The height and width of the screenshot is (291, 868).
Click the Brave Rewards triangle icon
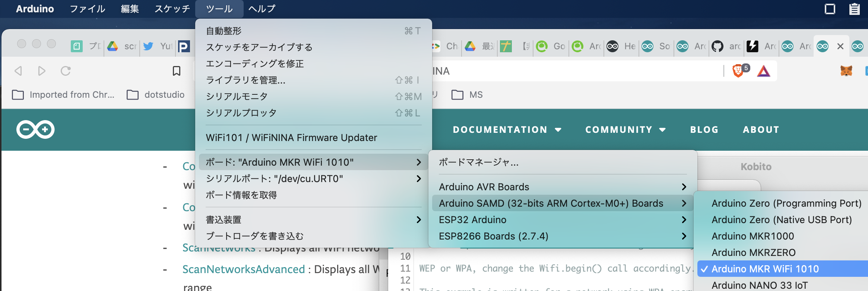[x=764, y=71]
